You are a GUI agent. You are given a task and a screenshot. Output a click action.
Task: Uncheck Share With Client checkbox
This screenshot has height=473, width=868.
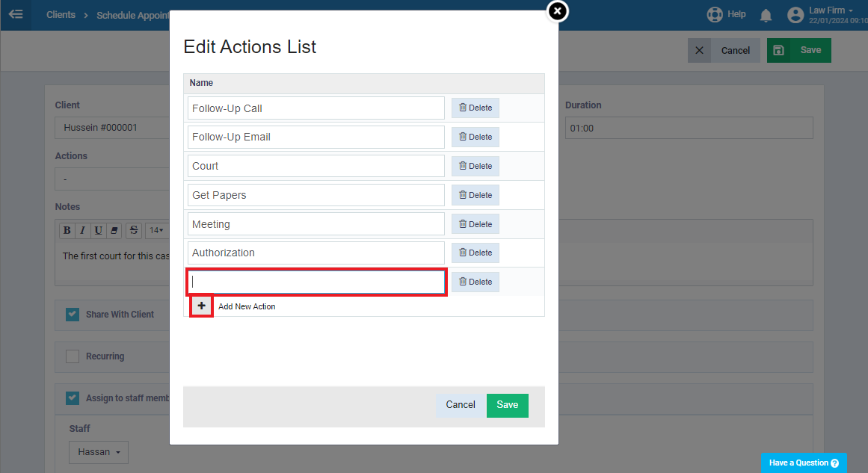click(73, 315)
